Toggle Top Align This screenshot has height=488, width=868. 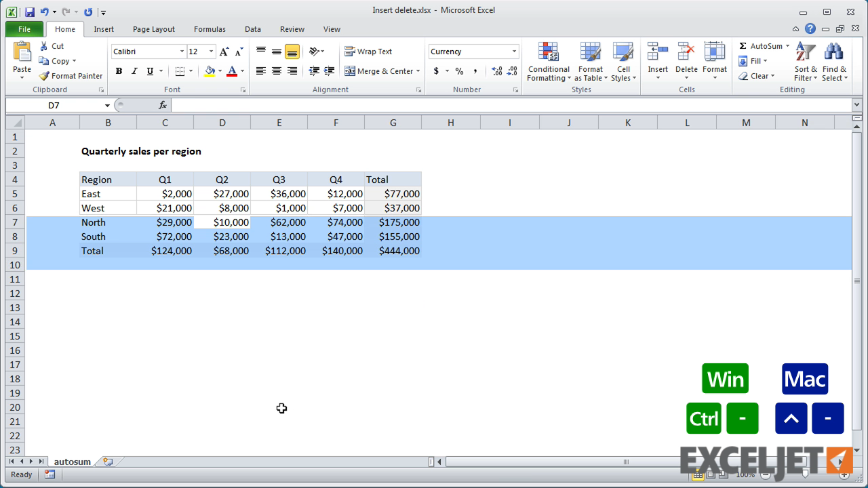(x=261, y=52)
